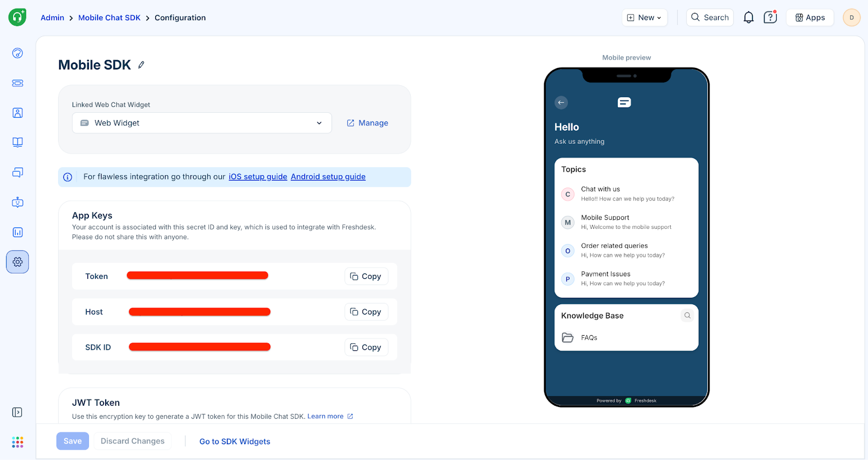Viewport: 868px width, 460px height.
Task: Select Chat with us topic
Action: pyautogui.click(x=627, y=194)
